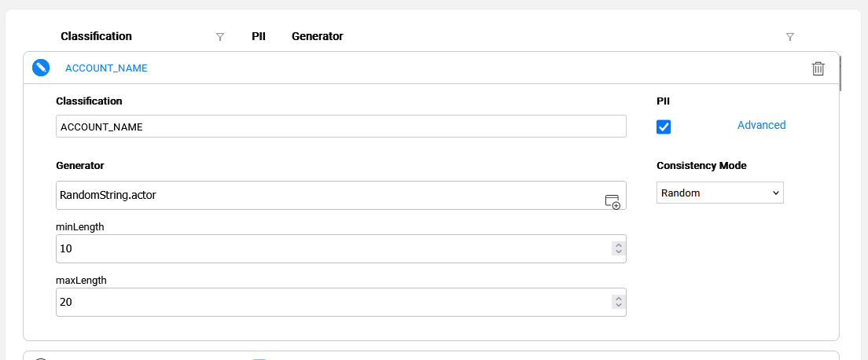Decrease minLength with the down arrow
Image resolution: width=868 pixels, height=360 pixels.
coord(619,252)
